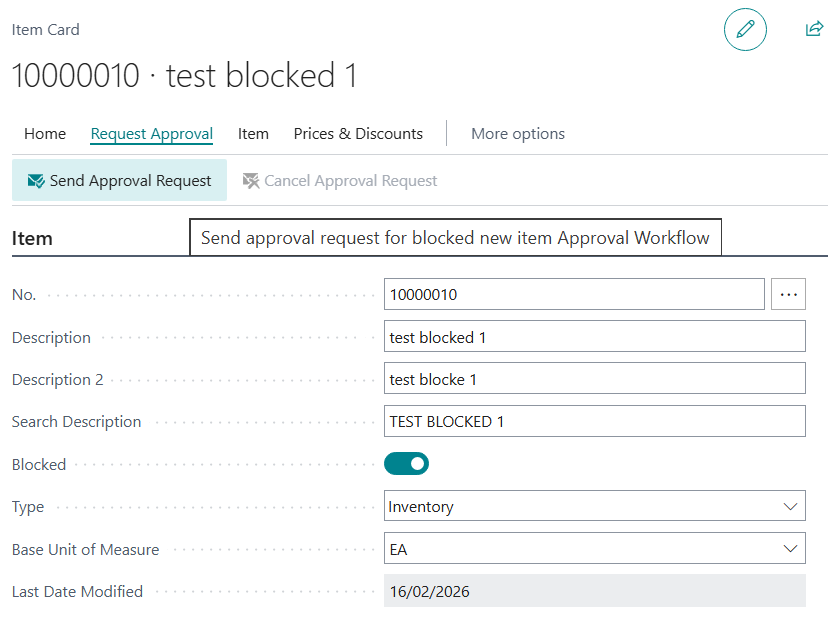The image size is (828, 623).
Task: Select the Search Description field
Action: (594, 422)
